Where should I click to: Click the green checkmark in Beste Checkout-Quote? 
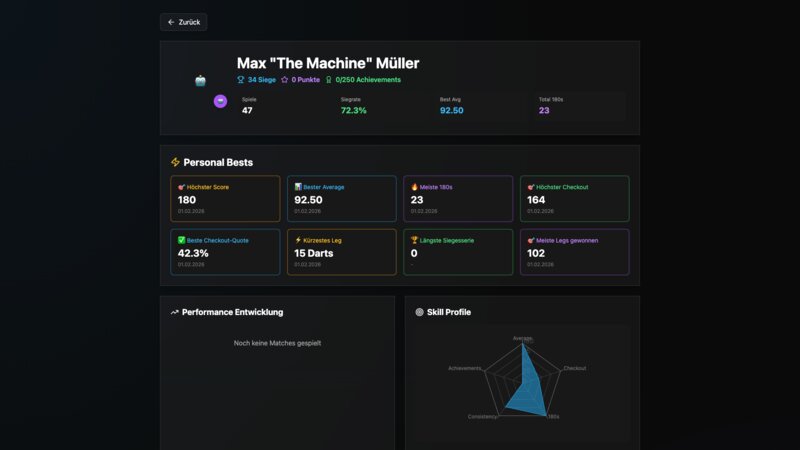[x=181, y=240]
